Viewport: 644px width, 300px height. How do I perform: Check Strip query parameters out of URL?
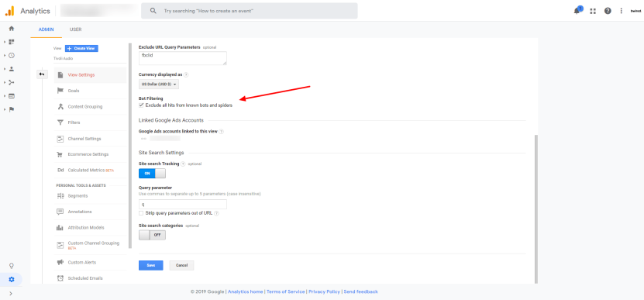(x=141, y=213)
